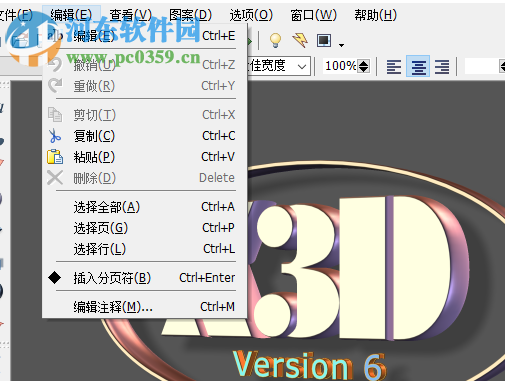Image resolution: width=505 pixels, height=381 pixels.
Task: Open the 编辑(E) menu in menu bar
Action: pos(71,15)
